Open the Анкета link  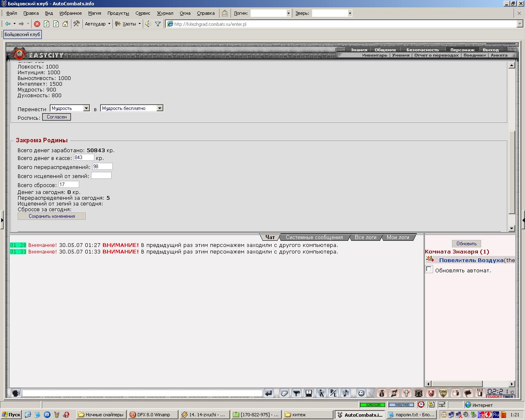coord(499,55)
